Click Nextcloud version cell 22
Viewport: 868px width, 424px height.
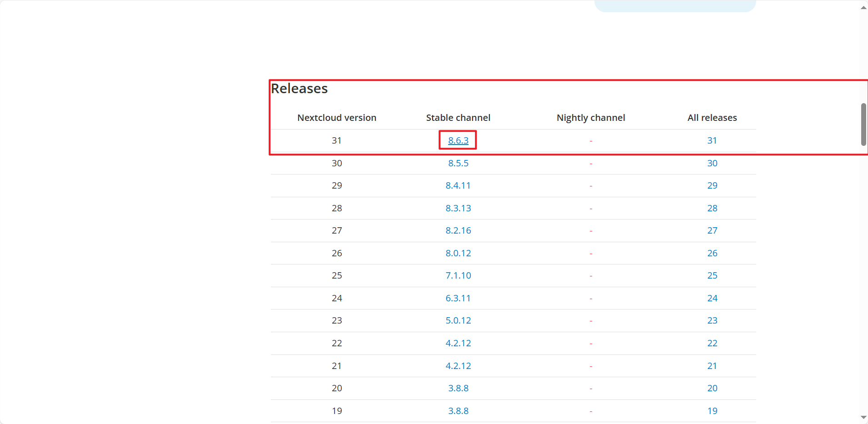[x=337, y=343]
